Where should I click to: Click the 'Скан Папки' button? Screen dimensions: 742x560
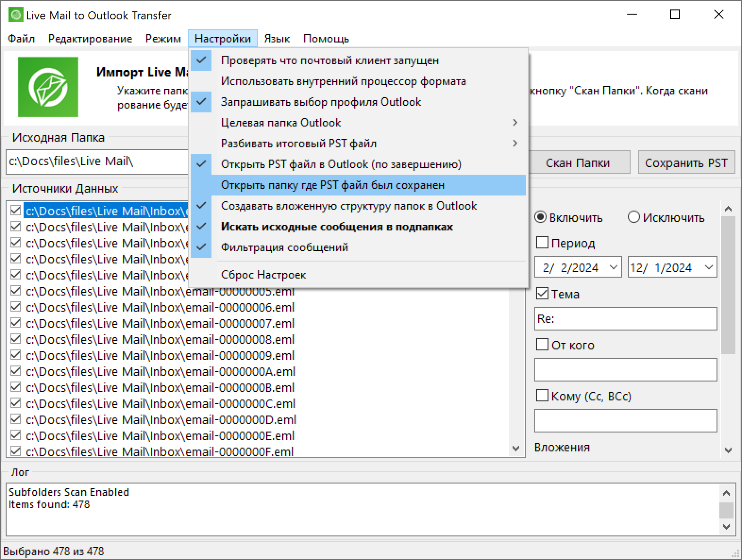pyautogui.click(x=578, y=163)
